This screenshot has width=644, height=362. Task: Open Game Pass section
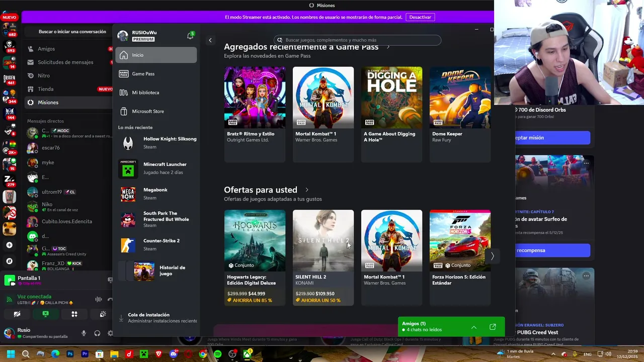(156, 74)
